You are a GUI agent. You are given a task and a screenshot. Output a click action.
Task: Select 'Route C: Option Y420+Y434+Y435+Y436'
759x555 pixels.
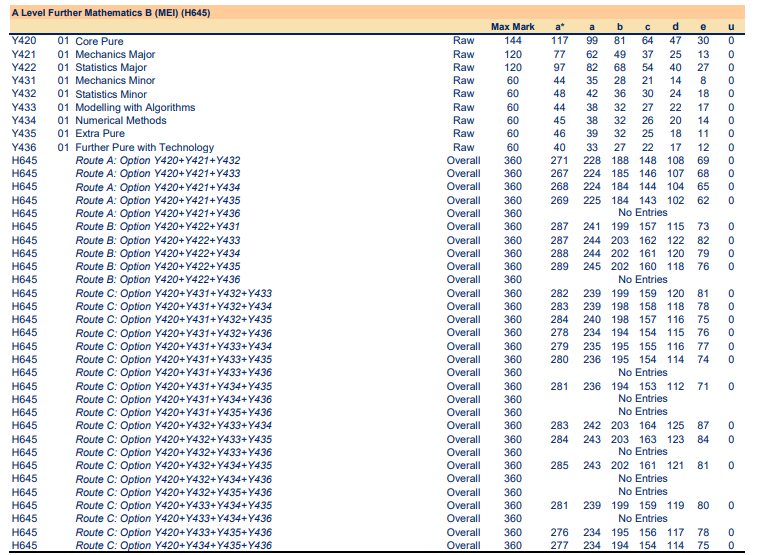pyautogui.click(x=174, y=545)
